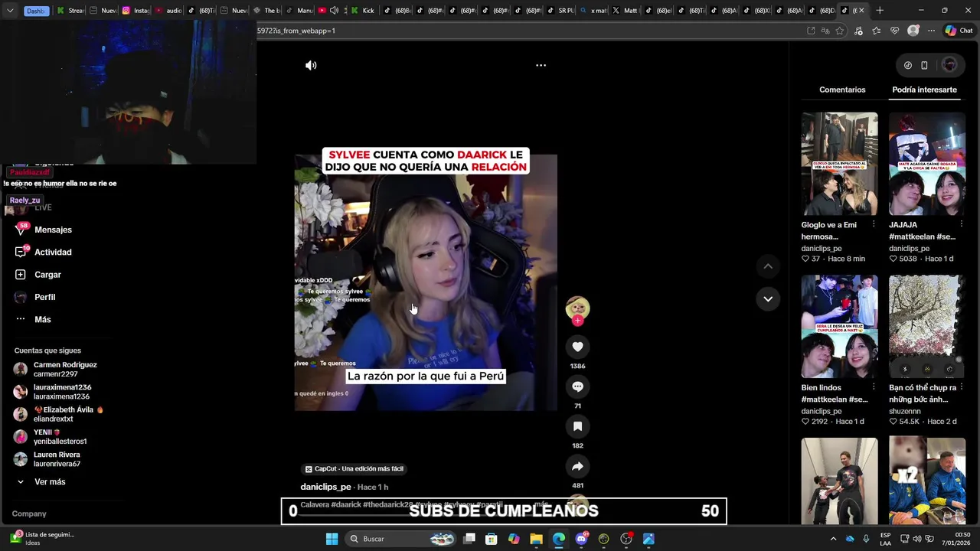The width and height of the screenshot is (980, 551).
Task: Go to the previous video with up chevron
Action: tap(768, 266)
